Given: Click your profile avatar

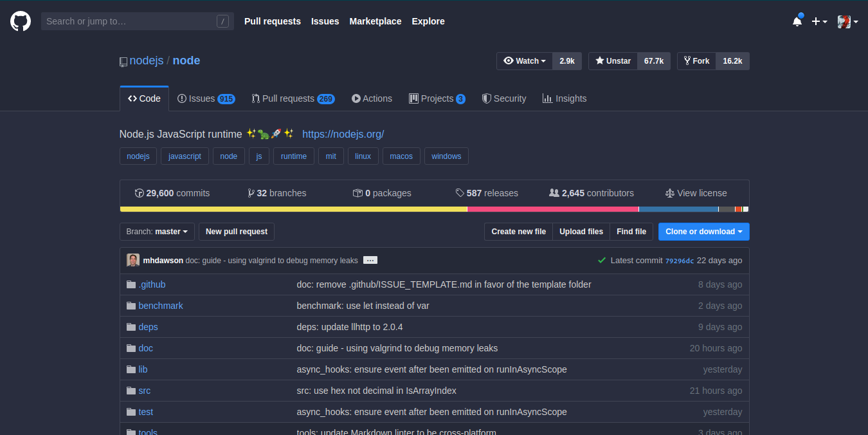Looking at the screenshot, I should tap(844, 21).
